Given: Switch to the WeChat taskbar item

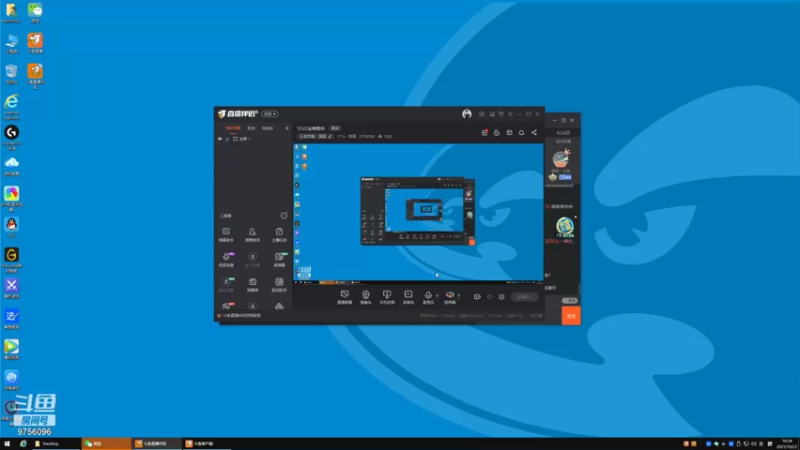Looking at the screenshot, I should 106,444.
